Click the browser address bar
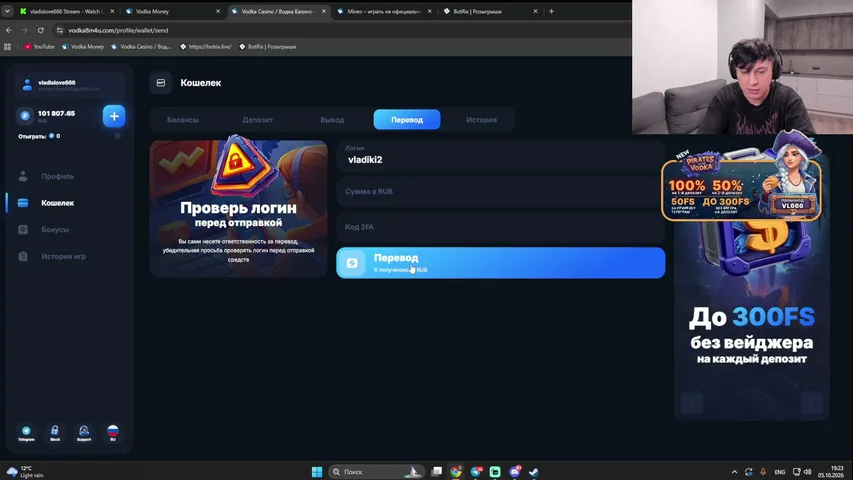The height and width of the screenshot is (480, 853). (x=343, y=30)
